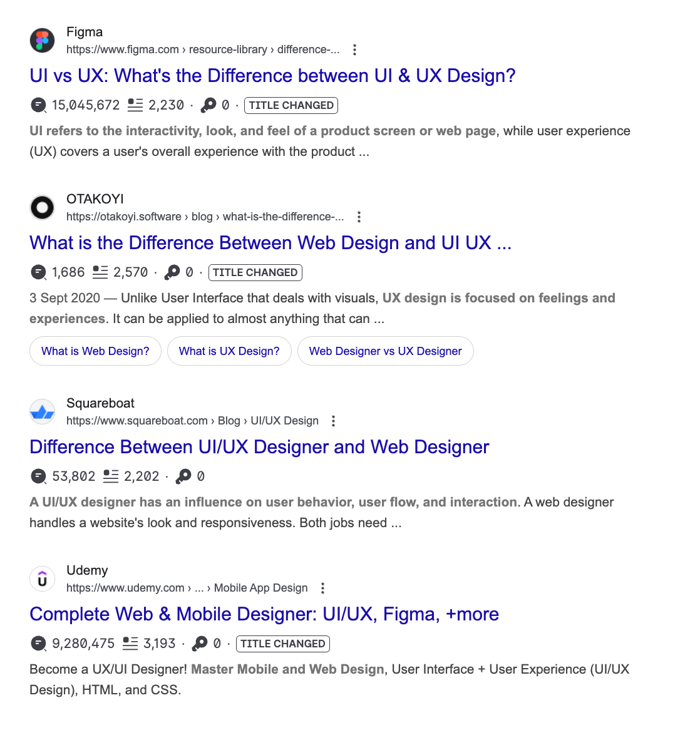Screen dimensions: 700x730
Task: Click TITLE CHANGED badge under OTAKOYI result
Action: coord(255,272)
